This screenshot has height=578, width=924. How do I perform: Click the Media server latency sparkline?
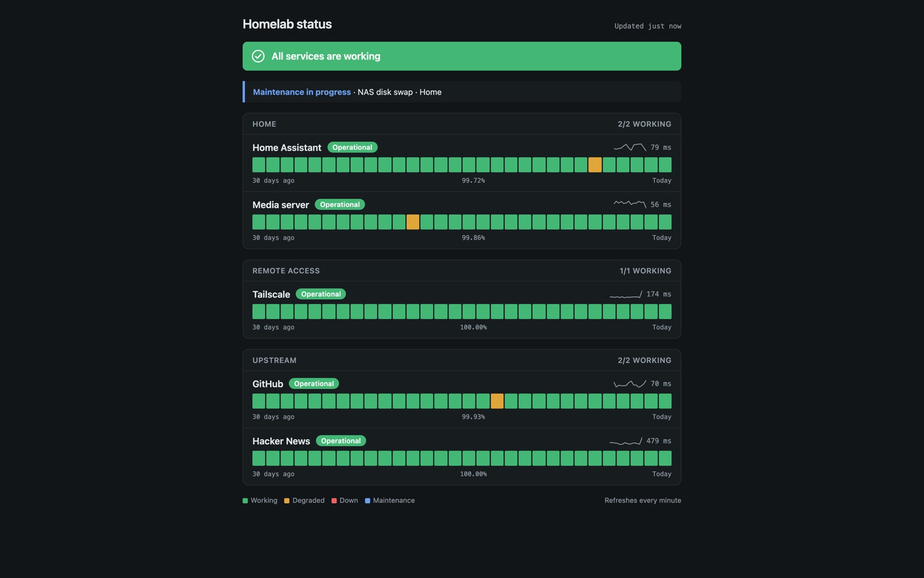pos(629,205)
